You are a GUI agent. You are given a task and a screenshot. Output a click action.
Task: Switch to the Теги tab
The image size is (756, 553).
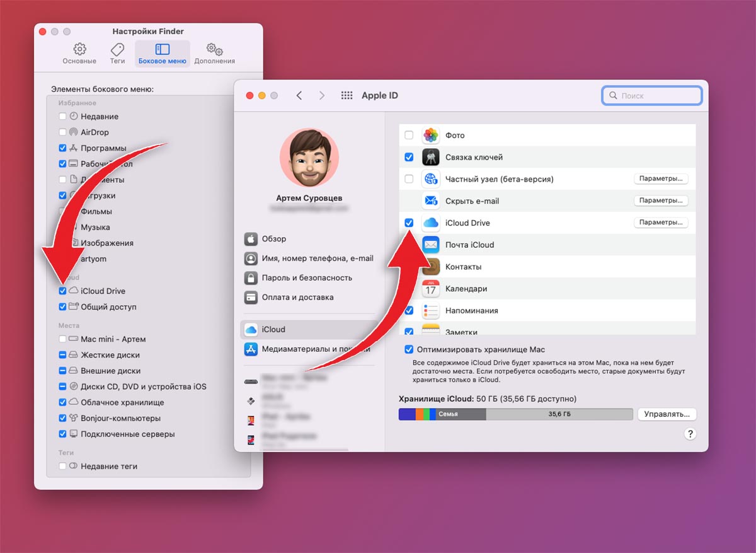pyautogui.click(x=117, y=54)
